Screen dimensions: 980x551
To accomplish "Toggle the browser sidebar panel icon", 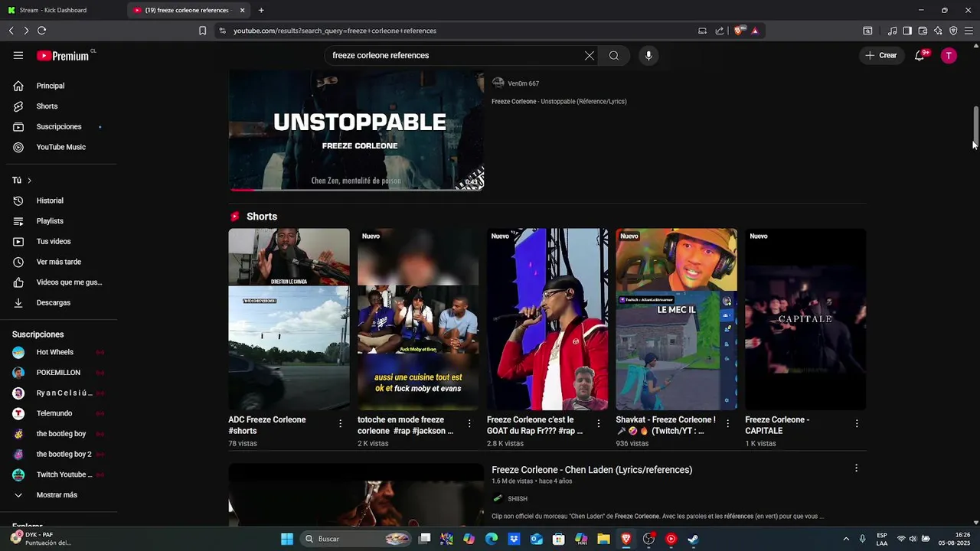I will point(907,31).
